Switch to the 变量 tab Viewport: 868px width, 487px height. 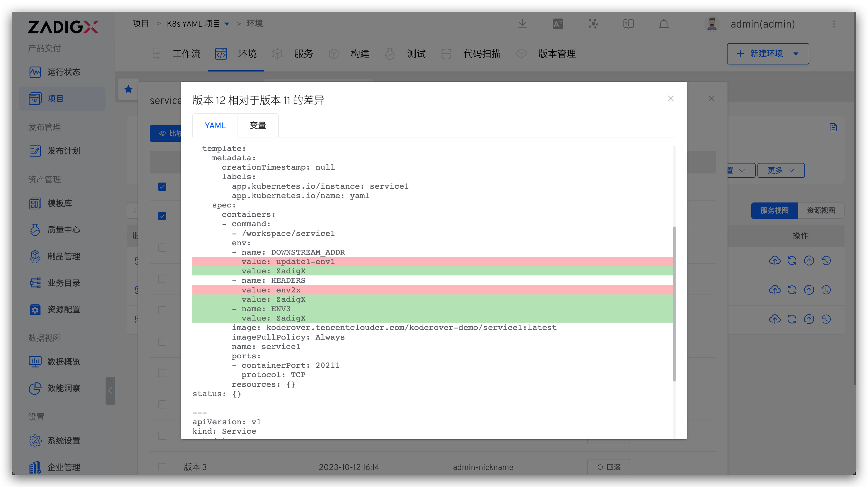tap(258, 126)
